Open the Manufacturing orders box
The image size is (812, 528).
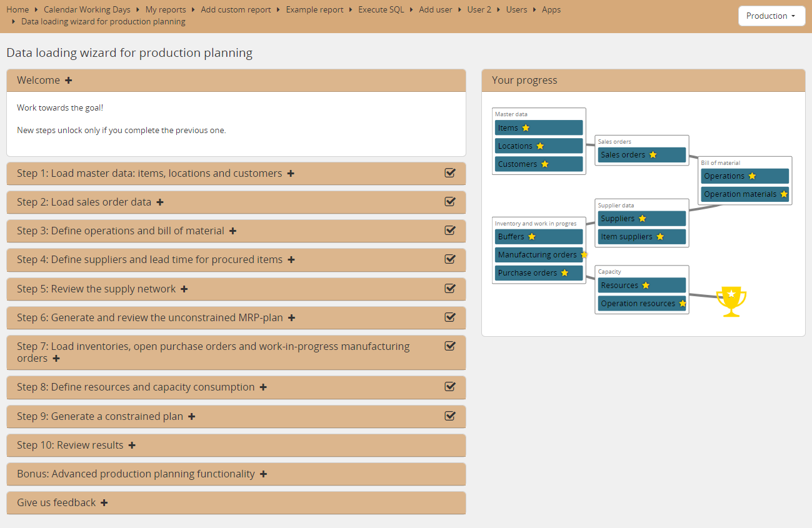(x=537, y=255)
